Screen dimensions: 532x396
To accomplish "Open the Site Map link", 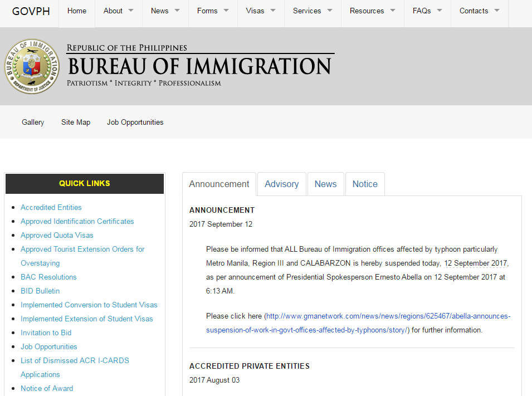I will (76, 122).
